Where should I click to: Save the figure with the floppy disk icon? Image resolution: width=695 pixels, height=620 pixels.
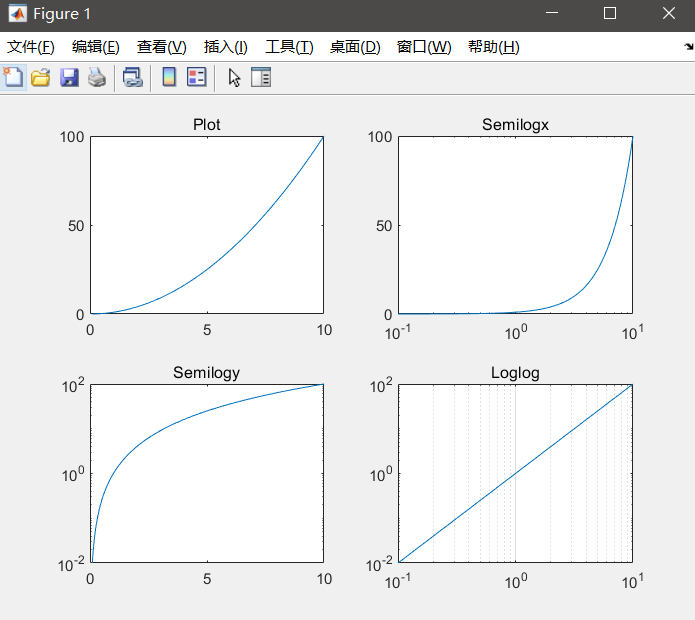click(x=69, y=77)
